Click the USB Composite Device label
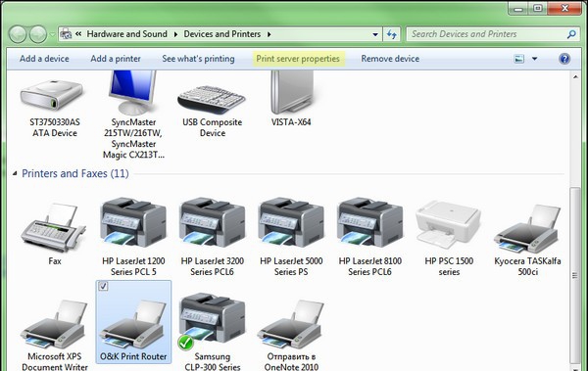 coord(213,127)
